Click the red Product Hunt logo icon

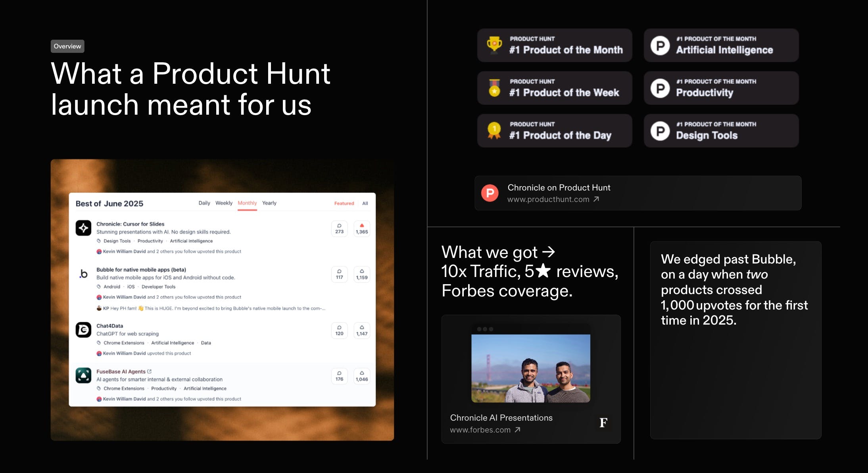(490, 193)
